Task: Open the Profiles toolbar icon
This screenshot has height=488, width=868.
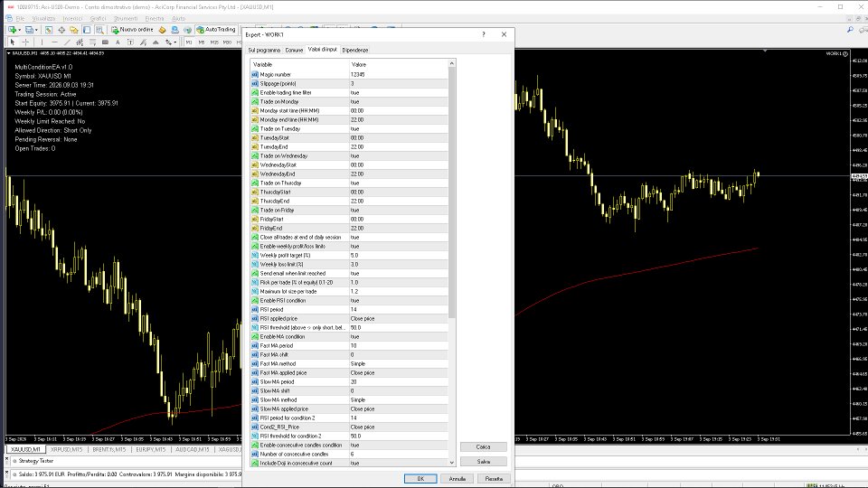Action: tap(31, 29)
